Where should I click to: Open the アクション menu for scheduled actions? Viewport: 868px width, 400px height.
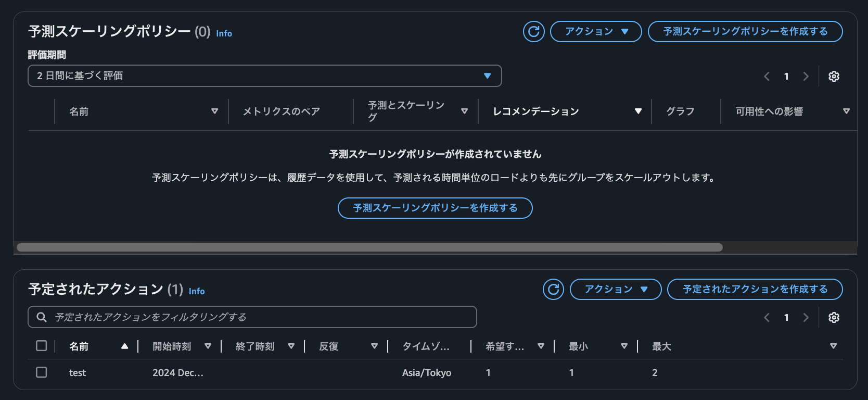616,290
